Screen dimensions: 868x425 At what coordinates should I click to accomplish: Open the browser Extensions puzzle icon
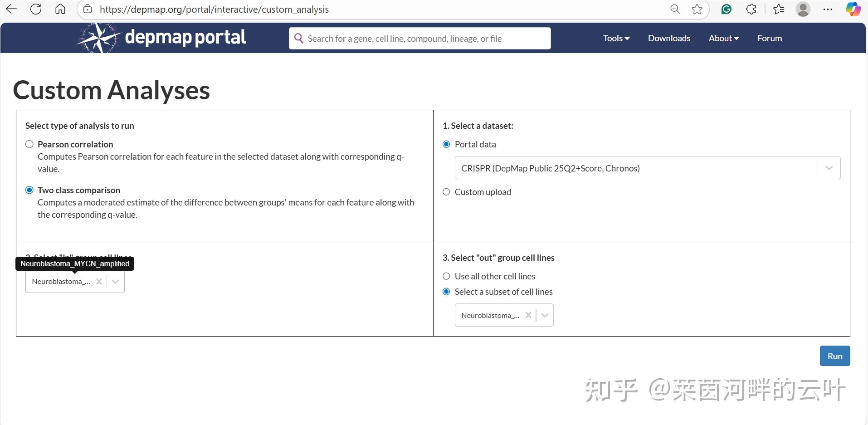(751, 9)
